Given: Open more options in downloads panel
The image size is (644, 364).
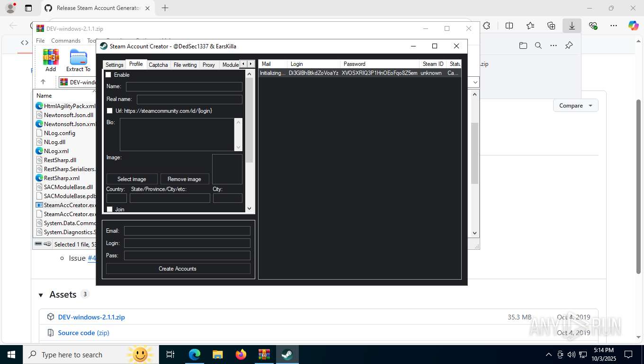Looking at the screenshot, I should pos(554,45).
